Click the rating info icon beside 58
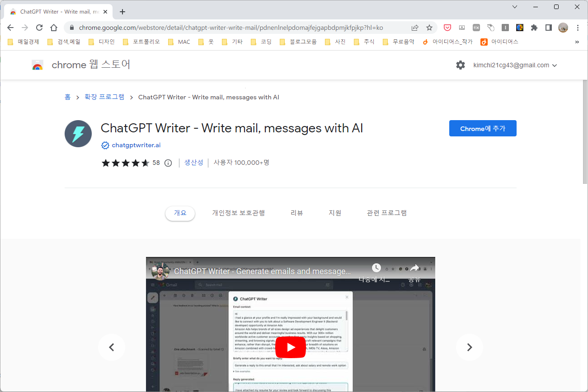The width and height of the screenshot is (588, 392). [x=168, y=163]
